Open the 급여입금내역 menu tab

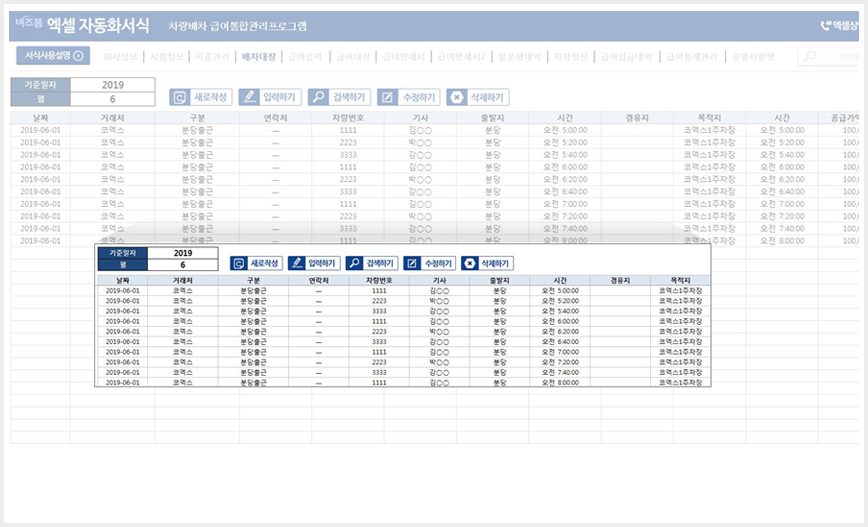626,56
